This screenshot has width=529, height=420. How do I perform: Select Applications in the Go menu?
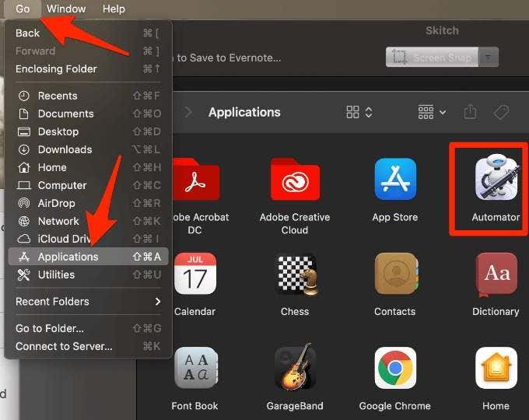coord(68,257)
